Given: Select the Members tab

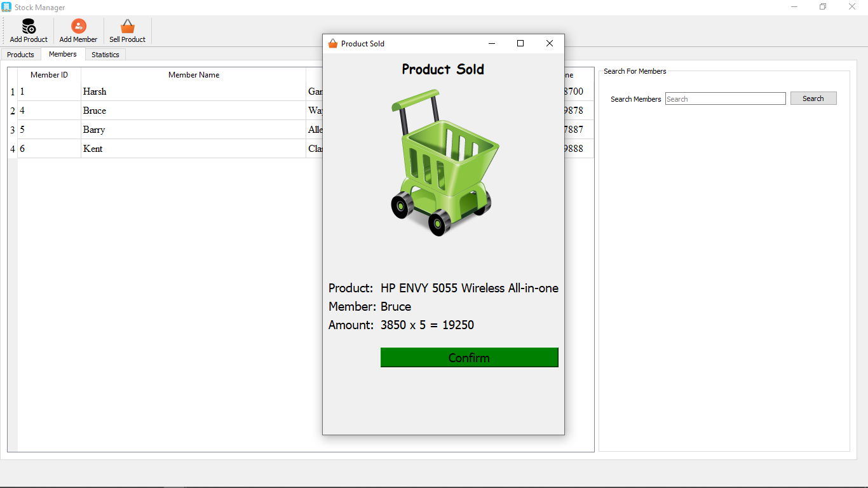Looking at the screenshot, I should tap(63, 54).
